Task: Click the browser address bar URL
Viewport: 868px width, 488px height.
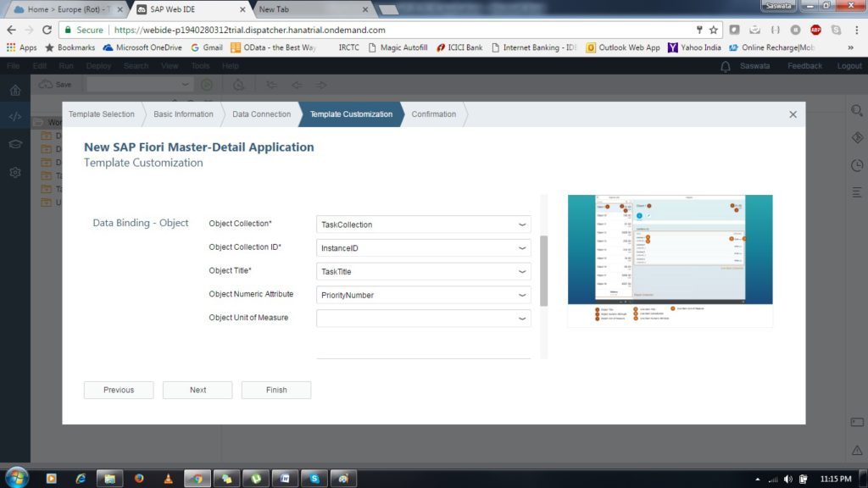Action: 250,30
